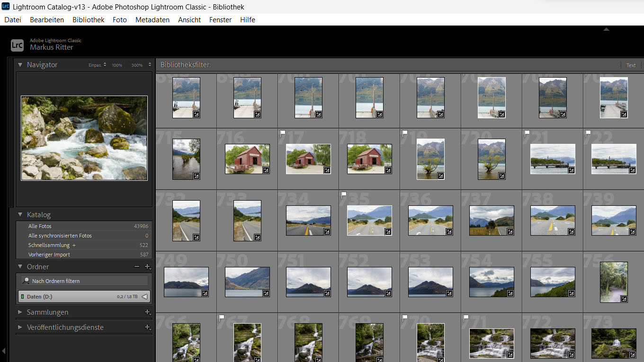Screen dimensions: 644x362
Task: Toggle the pick flag on photo 771
Action: point(466,318)
